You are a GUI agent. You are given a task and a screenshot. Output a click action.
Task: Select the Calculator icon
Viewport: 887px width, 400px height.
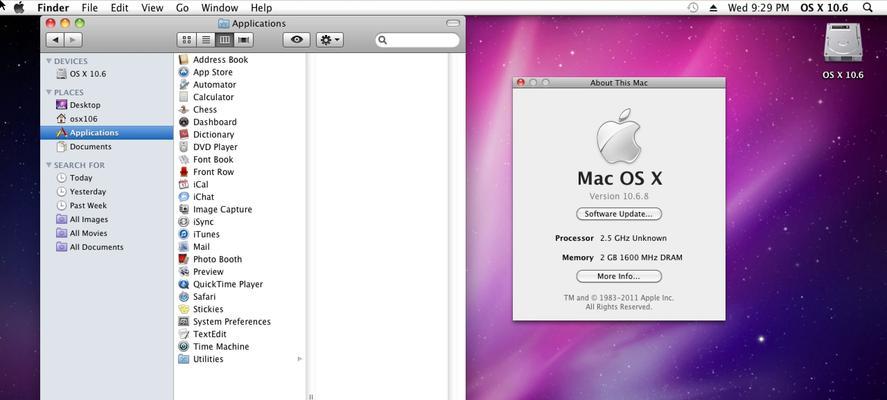183,97
